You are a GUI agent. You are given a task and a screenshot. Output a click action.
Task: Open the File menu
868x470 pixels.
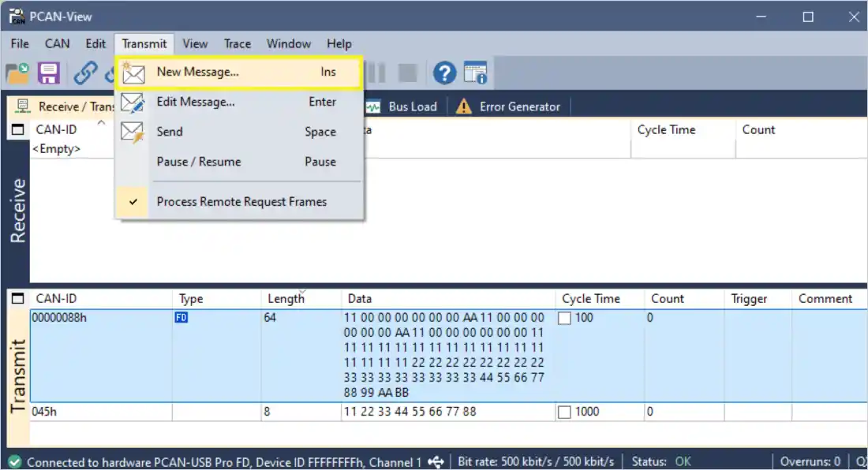pyautogui.click(x=20, y=43)
